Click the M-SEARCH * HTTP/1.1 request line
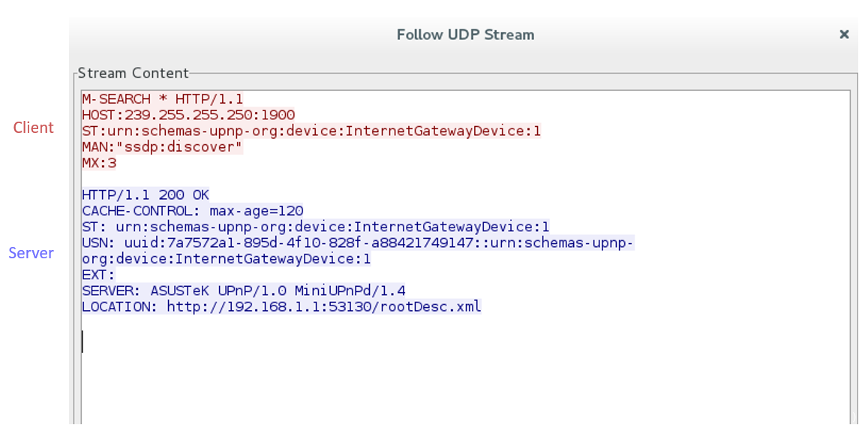This screenshot has width=868, height=431. 163,99
